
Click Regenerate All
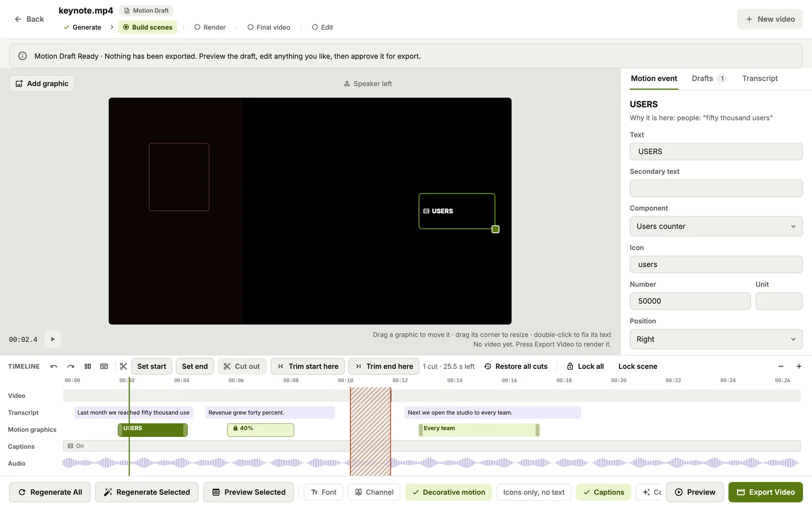(x=50, y=492)
